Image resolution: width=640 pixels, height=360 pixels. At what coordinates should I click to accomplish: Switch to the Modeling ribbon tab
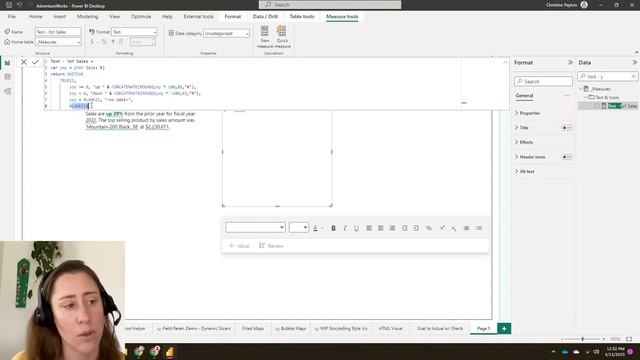(87, 17)
